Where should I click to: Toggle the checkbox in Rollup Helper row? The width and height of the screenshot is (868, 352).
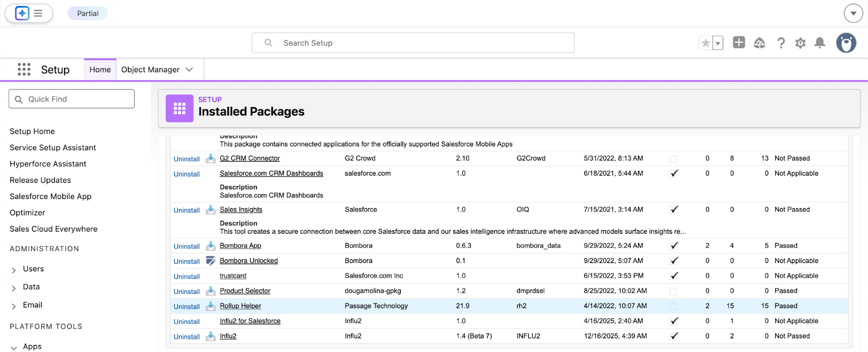(673, 306)
